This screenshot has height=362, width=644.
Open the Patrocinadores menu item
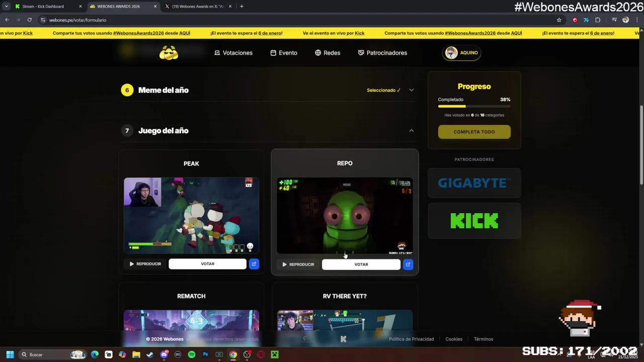pyautogui.click(x=382, y=53)
